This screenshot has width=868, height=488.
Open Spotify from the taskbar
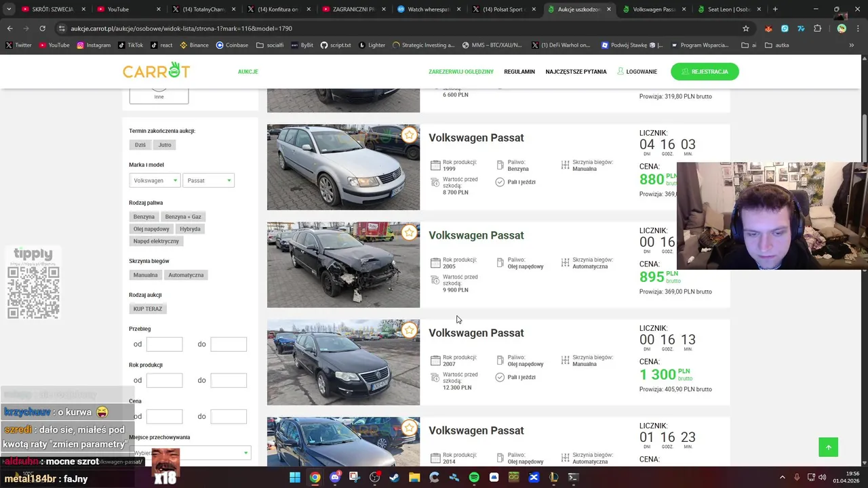pos(474,477)
